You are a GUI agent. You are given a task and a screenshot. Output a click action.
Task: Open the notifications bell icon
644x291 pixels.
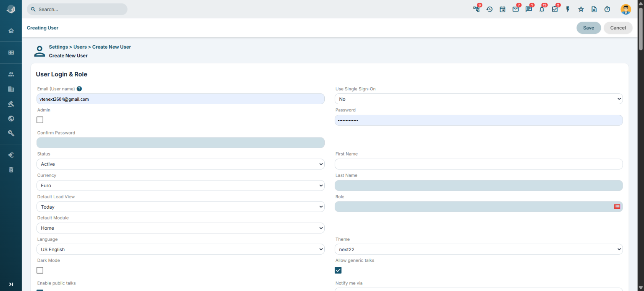click(x=542, y=9)
